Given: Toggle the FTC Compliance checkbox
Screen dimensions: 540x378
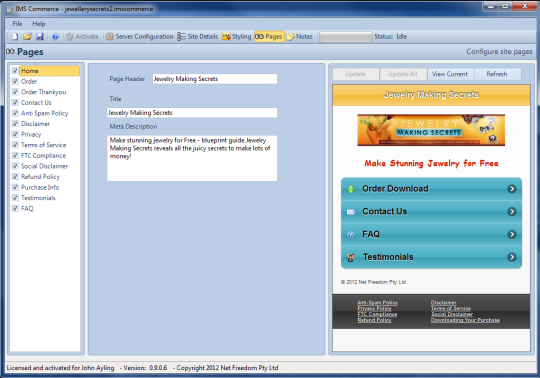Looking at the screenshot, I should pos(15,156).
